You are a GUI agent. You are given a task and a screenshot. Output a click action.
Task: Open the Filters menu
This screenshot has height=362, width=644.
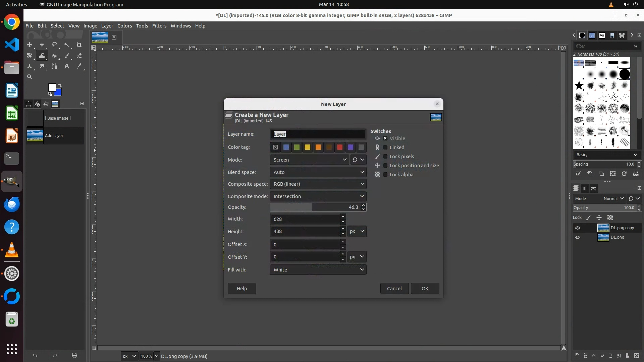pyautogui.click(x=159, y=26)
